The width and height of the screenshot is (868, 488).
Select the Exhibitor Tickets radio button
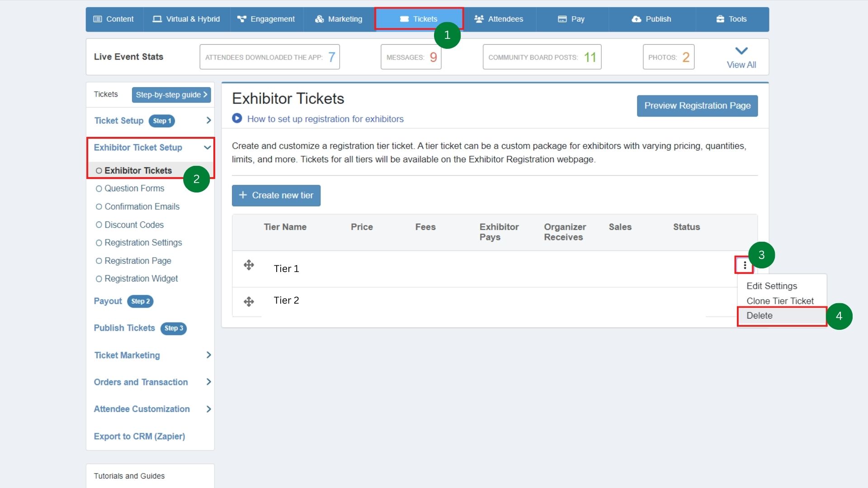(99, 170)
